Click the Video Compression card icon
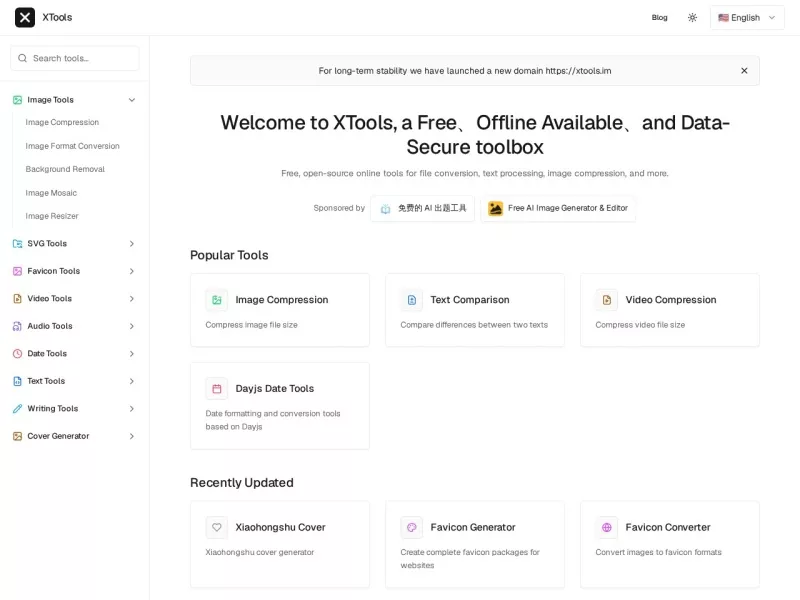Image resolution: width=800 pixels, height=600 pixels. (x=607, y=300)
